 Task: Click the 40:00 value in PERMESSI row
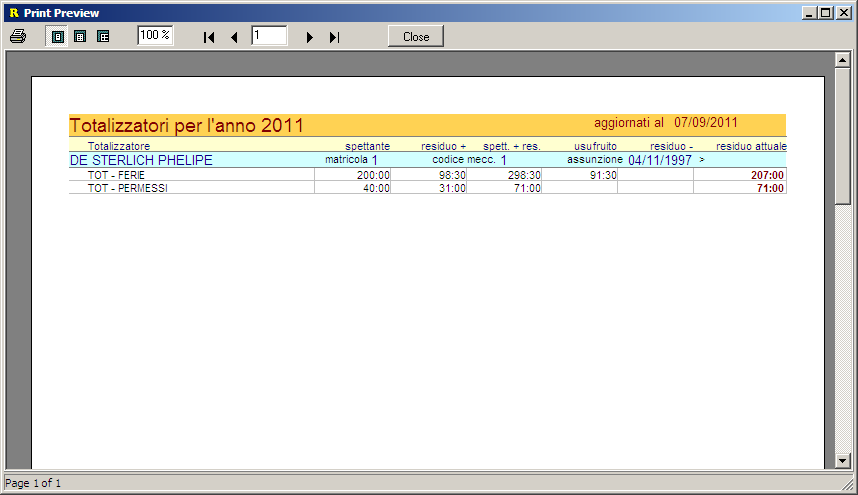(376, 188)
